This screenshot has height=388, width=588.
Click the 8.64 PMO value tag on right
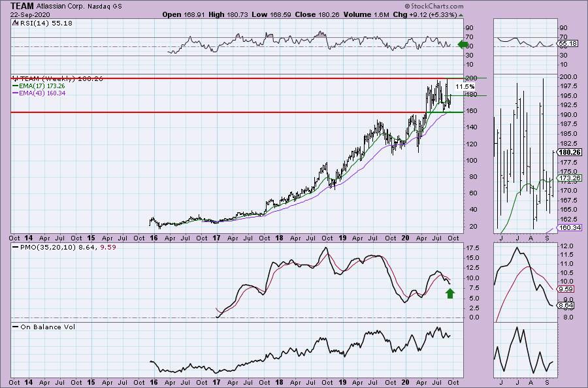[x=566, y=305]
